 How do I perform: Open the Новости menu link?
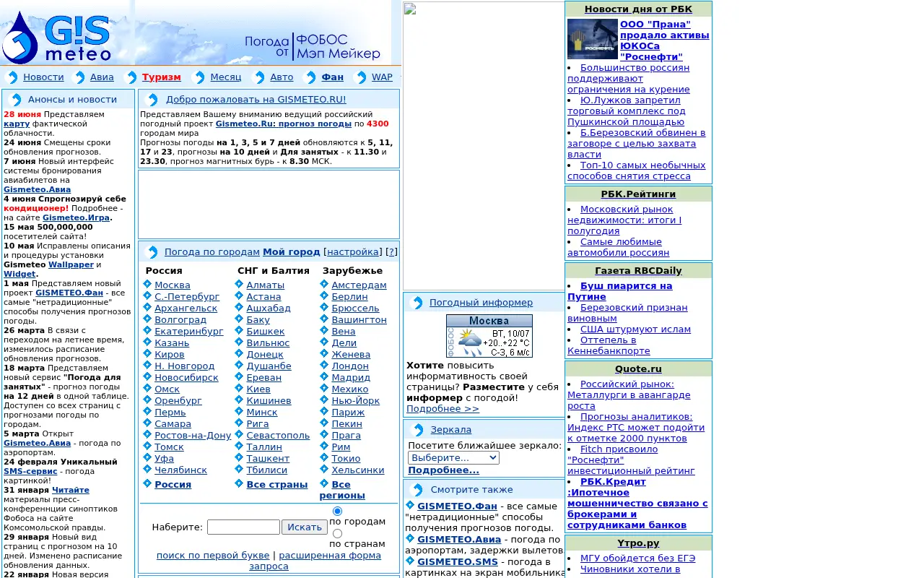coord(43,77)
